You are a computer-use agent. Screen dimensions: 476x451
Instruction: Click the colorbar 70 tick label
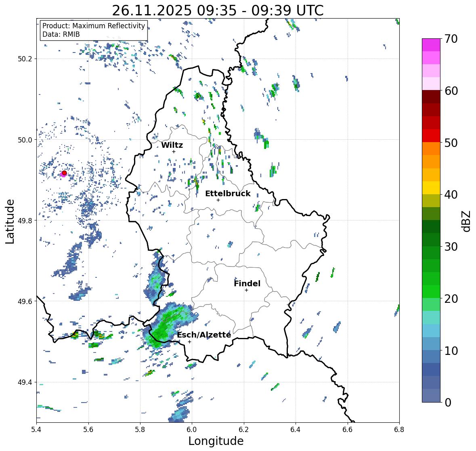[x=451, y=39]
